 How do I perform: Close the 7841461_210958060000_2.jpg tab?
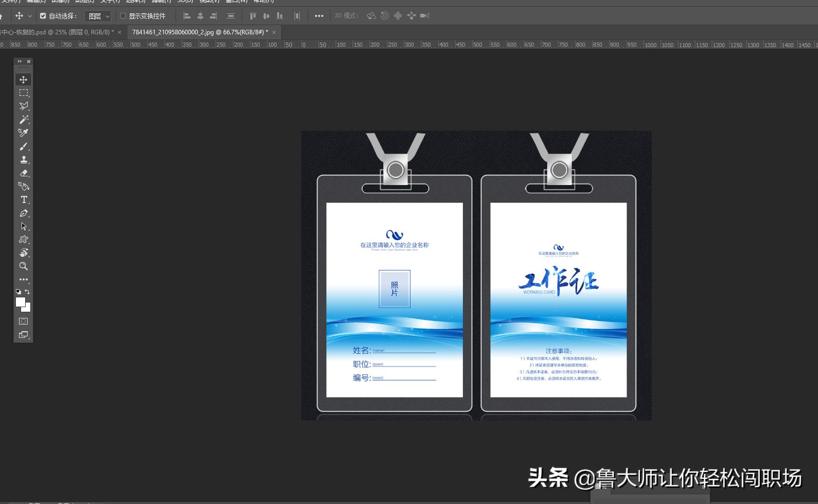tap(274, 32)
